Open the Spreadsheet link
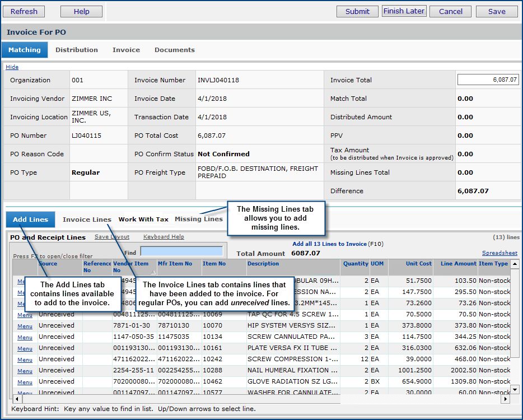This screenshot has height=420, width=523. (x=500, y=253)
